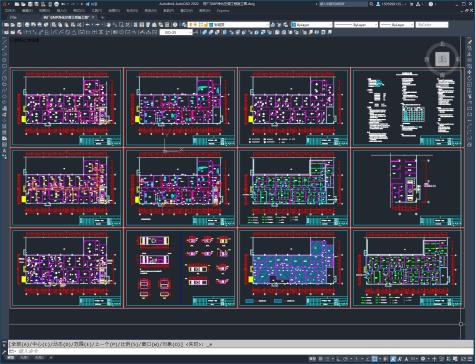Click the help question mark icon
475x364 pixels.
coord(431,4)
